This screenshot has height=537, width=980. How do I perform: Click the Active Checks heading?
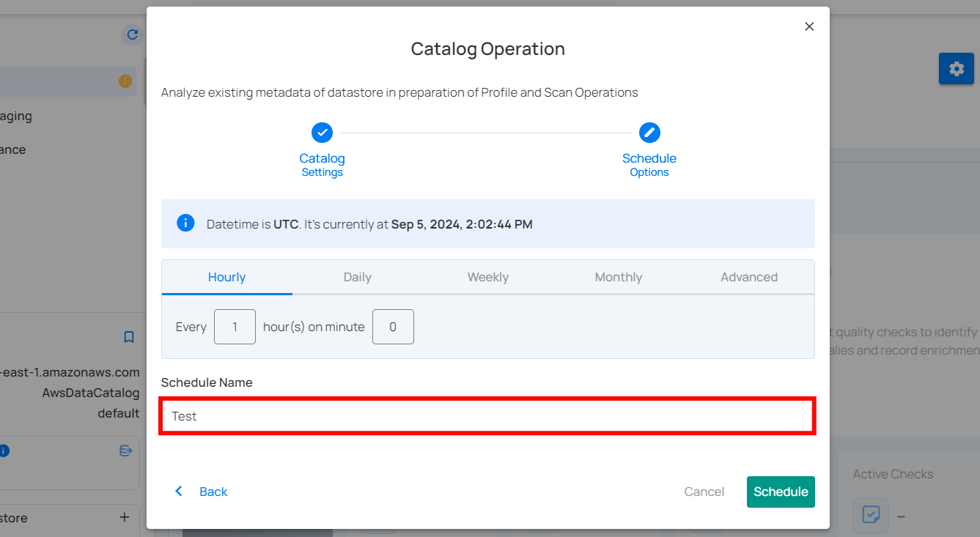click(x=893, y=474)
